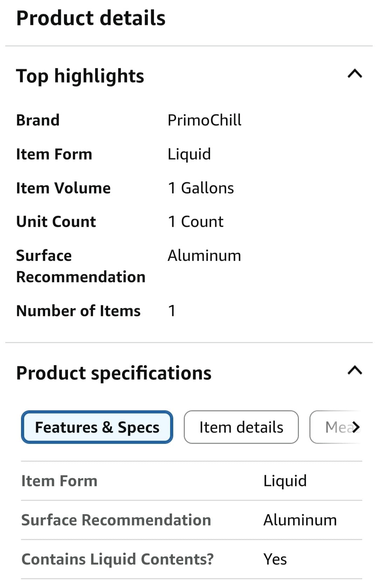Click the Item Form row in specifications
Image resolution: width=378 pixels, height=588 pixels.
[59, 481]
